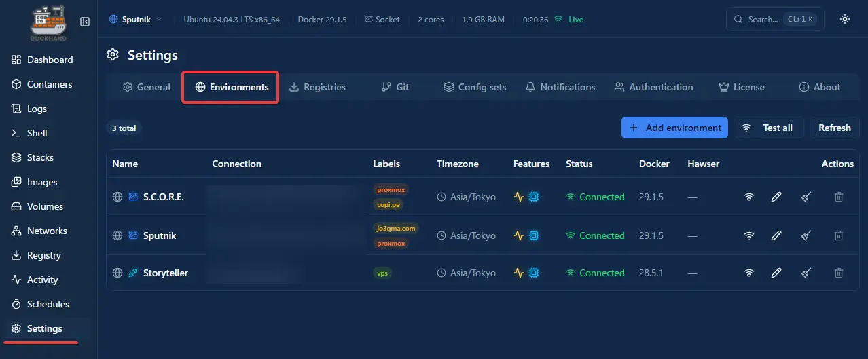The image size is (868, 359).
Task: Delete the Storyteller environment trash icon
Action: click(x=839, y=273)
